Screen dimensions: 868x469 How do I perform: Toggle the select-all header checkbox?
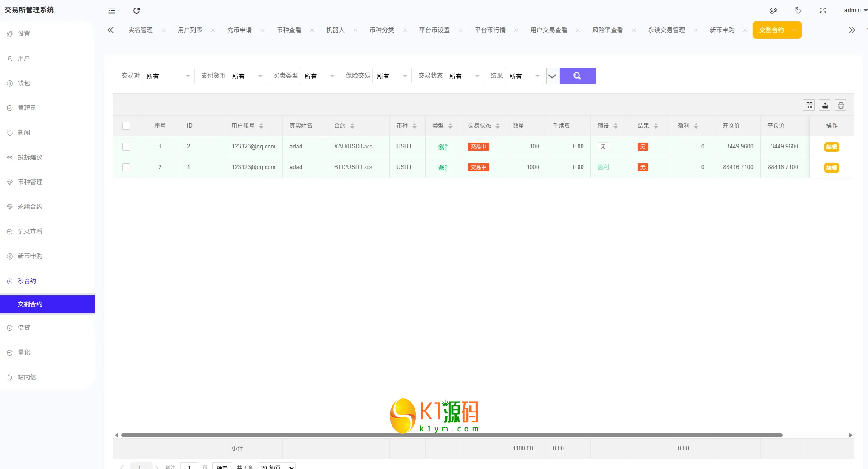[x=126, y=126]
